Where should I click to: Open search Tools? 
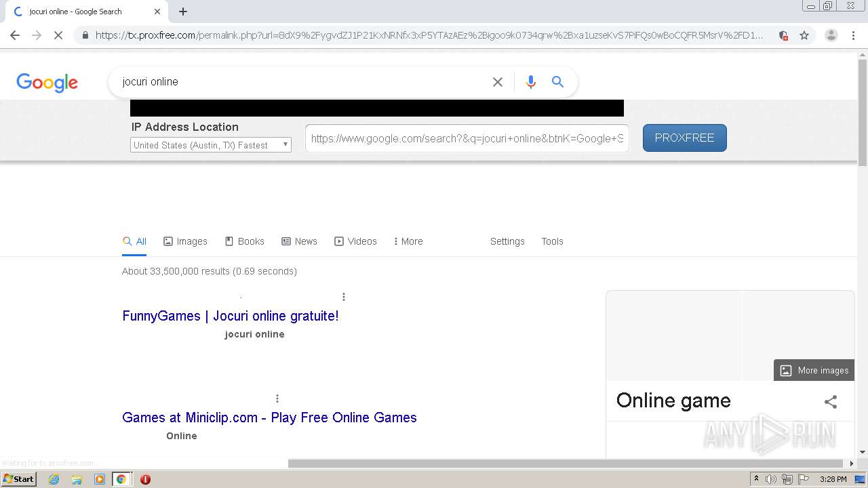(552, 241)
